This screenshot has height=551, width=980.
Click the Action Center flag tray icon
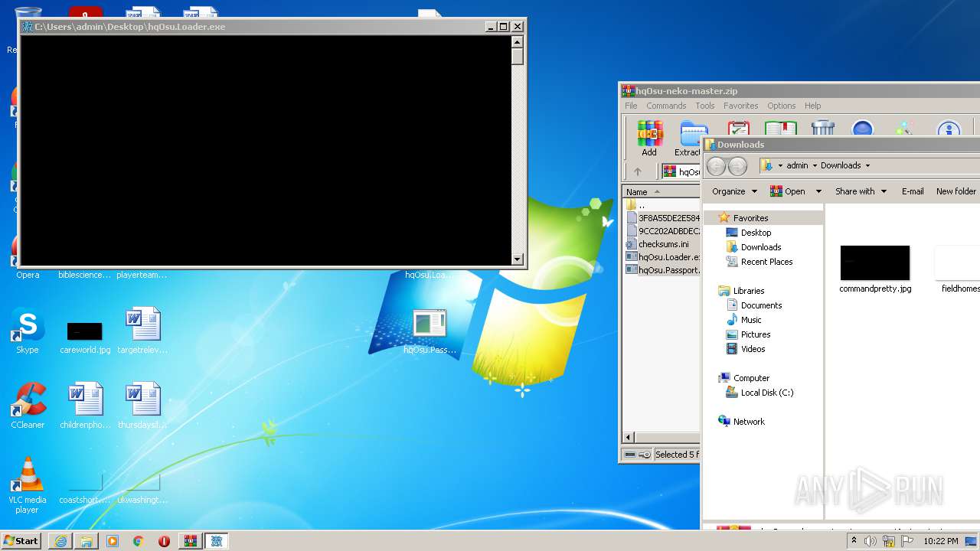(907, 541)
